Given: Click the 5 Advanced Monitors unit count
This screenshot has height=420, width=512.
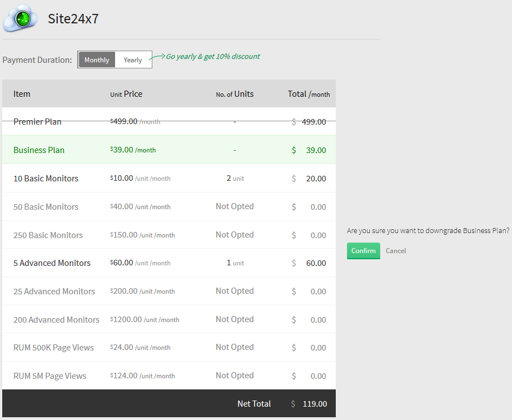Looking at the screenshot, I should 235,263.
